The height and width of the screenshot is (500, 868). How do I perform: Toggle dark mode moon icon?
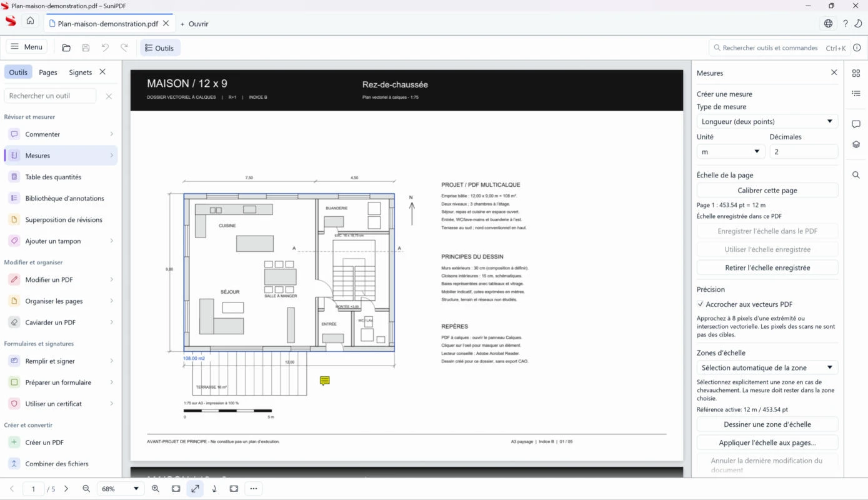click(858, 24)
